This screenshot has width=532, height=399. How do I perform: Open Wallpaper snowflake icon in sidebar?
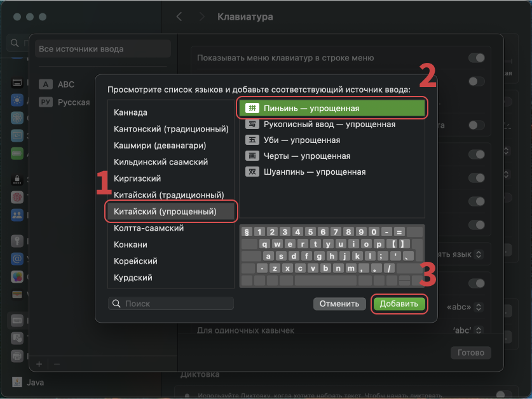[17, 118]
